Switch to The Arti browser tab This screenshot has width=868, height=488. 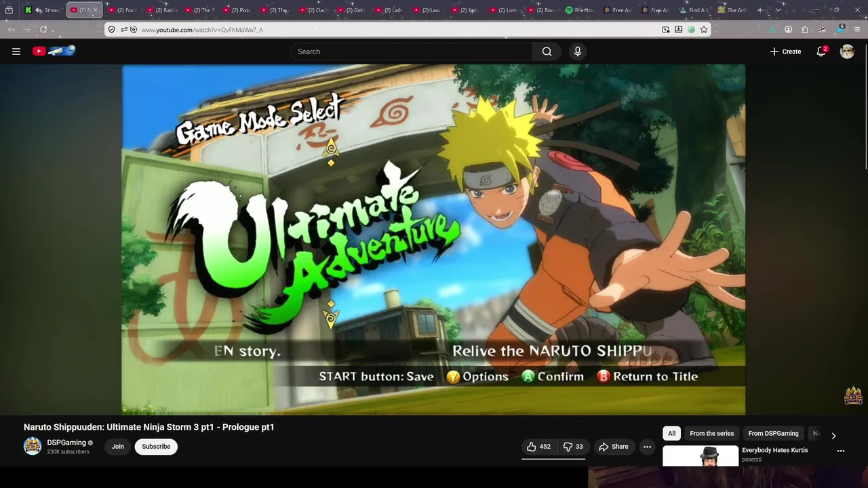pyautogui.click(x=732, y=10)
